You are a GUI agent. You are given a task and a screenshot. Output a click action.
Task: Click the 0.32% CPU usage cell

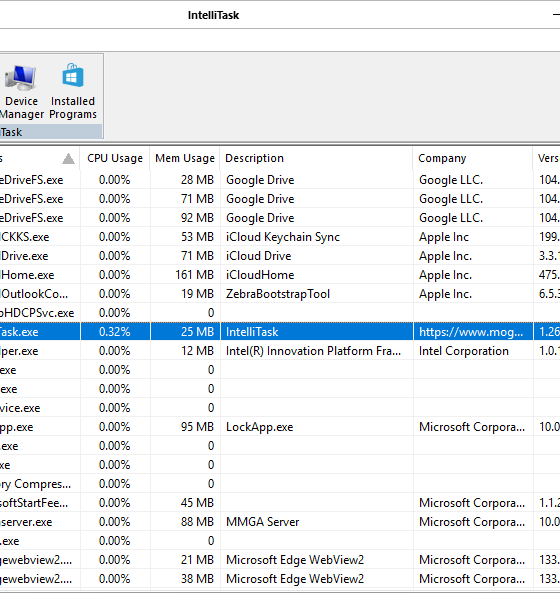point(115,332)
